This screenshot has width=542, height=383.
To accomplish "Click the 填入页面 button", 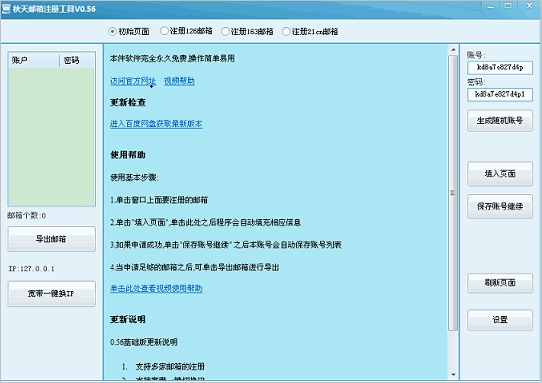I will click(500, 174).
